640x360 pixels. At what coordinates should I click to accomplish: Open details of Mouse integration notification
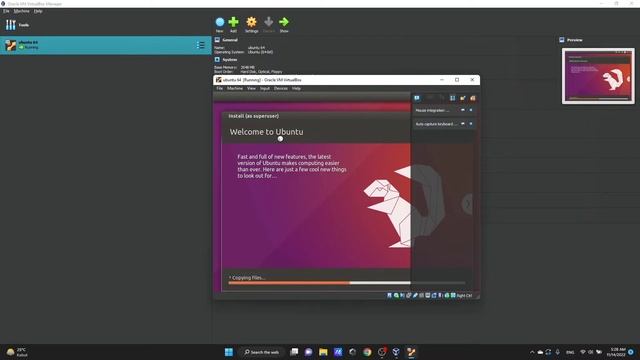coord(463,110)
